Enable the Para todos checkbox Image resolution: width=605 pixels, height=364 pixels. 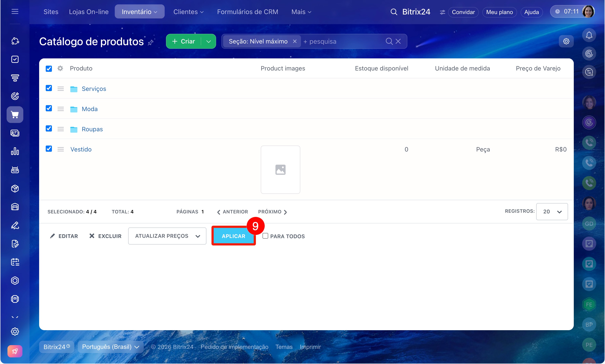[x=265, y=236]
